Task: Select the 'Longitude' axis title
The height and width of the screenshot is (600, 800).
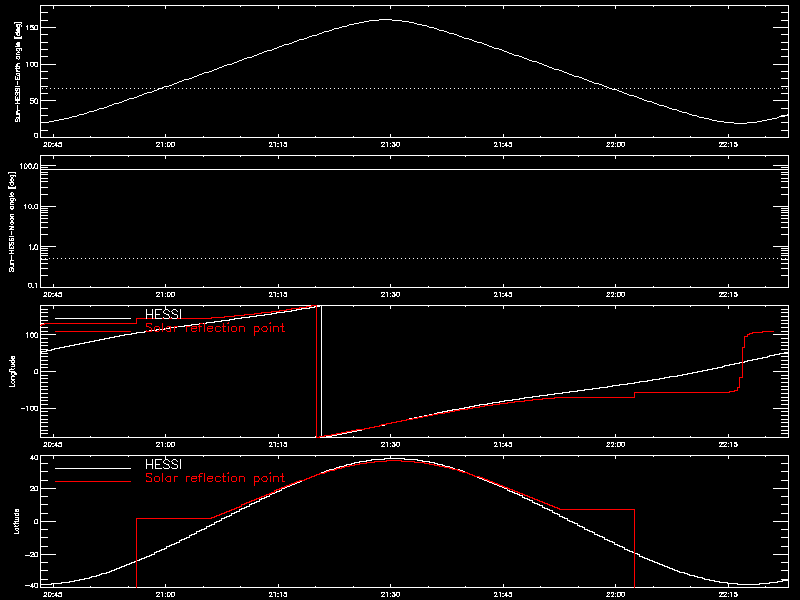Action: coord(12,371)
